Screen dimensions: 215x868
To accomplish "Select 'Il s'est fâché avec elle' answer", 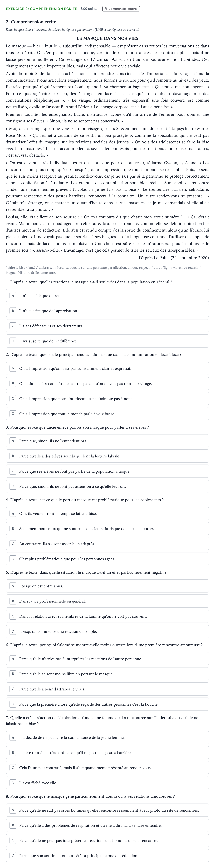I will [x=107, y=783].
